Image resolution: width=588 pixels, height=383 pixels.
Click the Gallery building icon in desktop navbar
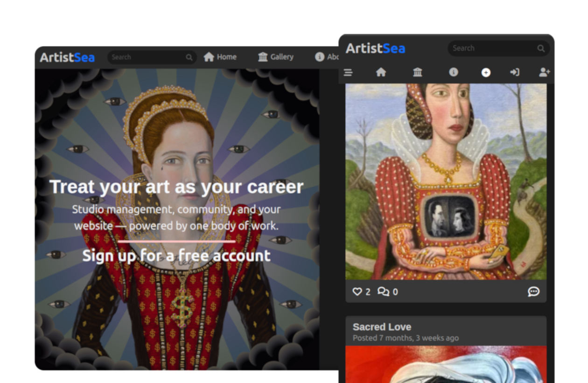click(263, 57)
